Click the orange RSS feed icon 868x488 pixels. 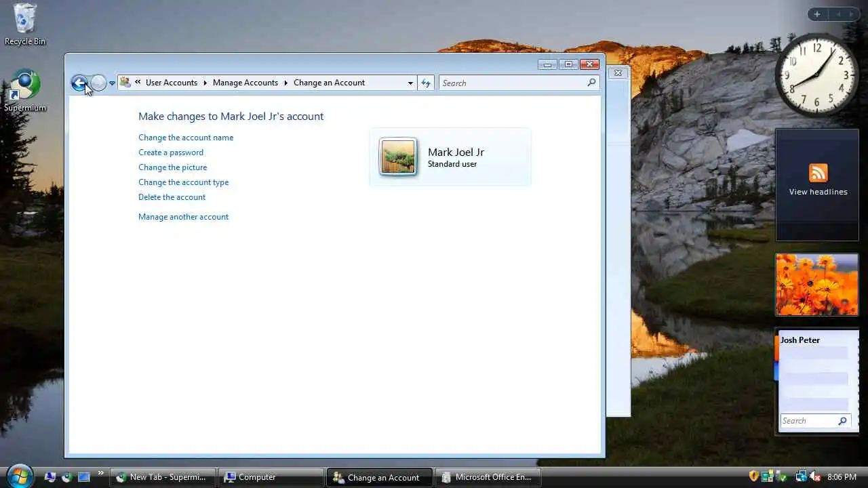(x=818, y=172)
